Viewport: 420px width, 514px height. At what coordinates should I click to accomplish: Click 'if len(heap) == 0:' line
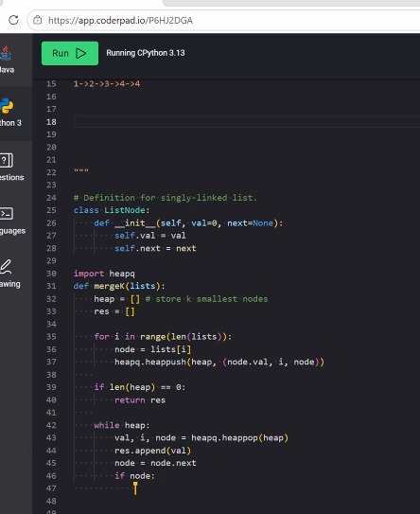(140, 387)
